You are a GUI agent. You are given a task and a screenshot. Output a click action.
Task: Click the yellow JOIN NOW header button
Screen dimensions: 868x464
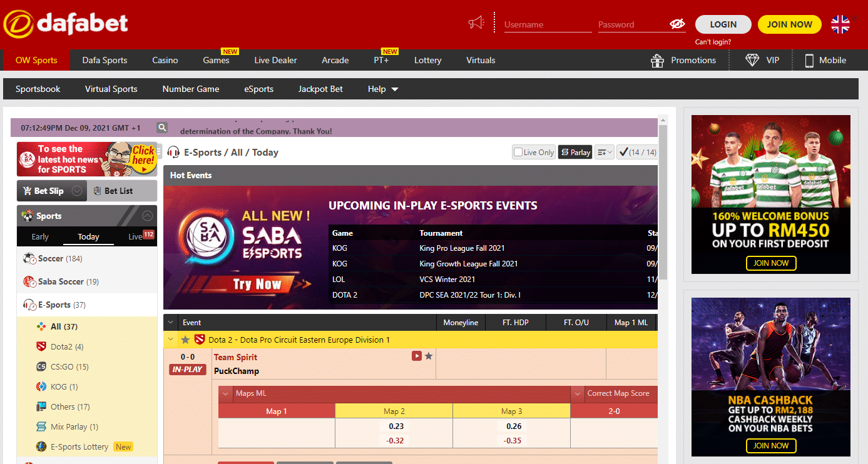click(x=789, y=24)
